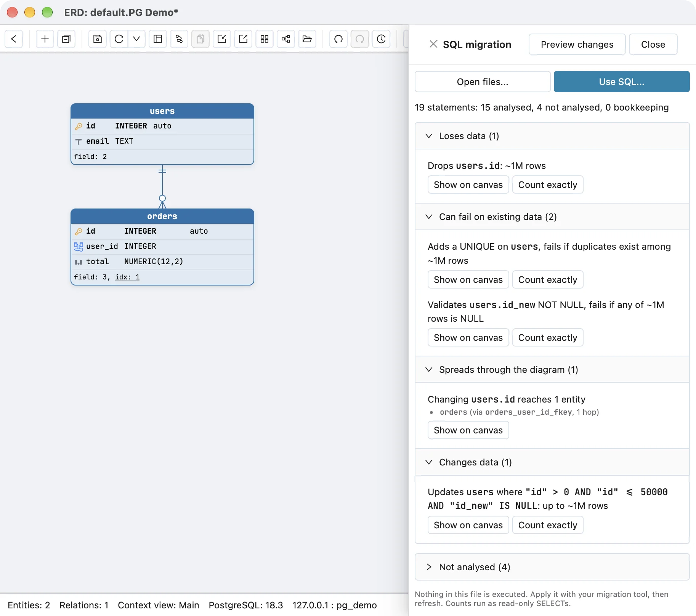Click the Close button in migration panel
Image resolution: width=696 pixels, height=616 pixels.
(x=653, y=44)
